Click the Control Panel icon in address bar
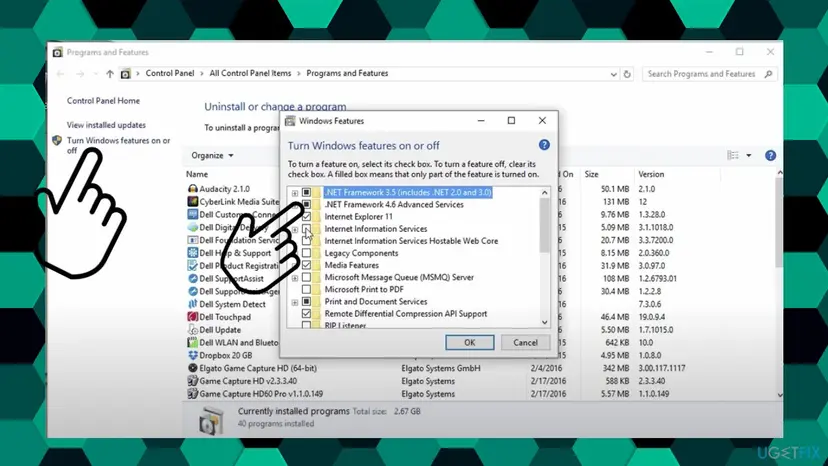828x466 pixels. point(125,74)
